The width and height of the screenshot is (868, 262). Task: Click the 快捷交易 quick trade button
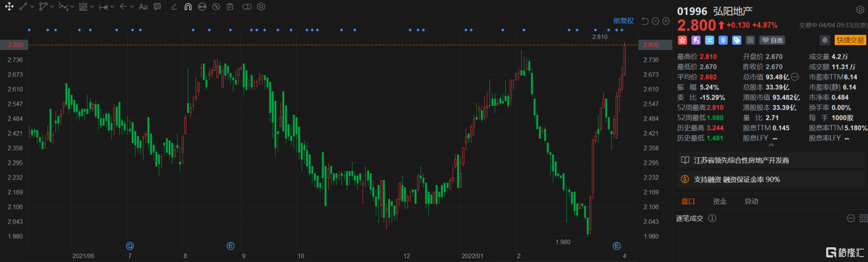pos(850,40)
